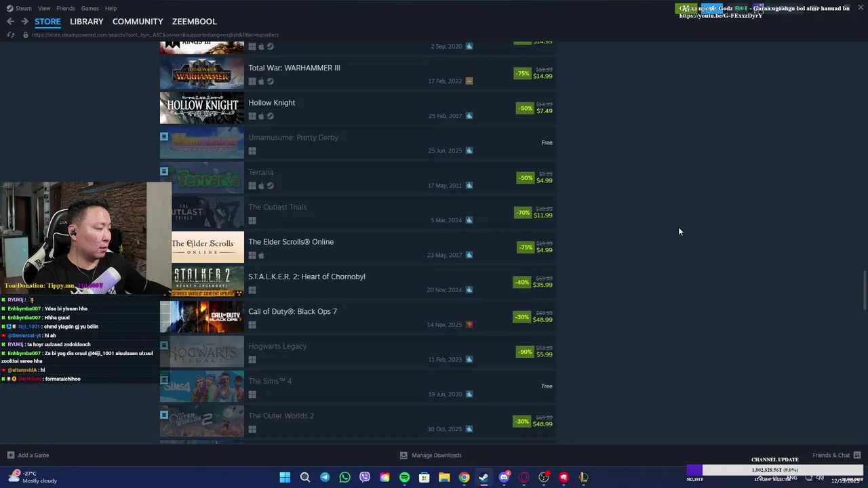This screenshot has height=488, width=868.
Task: Click the review icon on Hogwarts Legacy row
Action: point(469,359)
